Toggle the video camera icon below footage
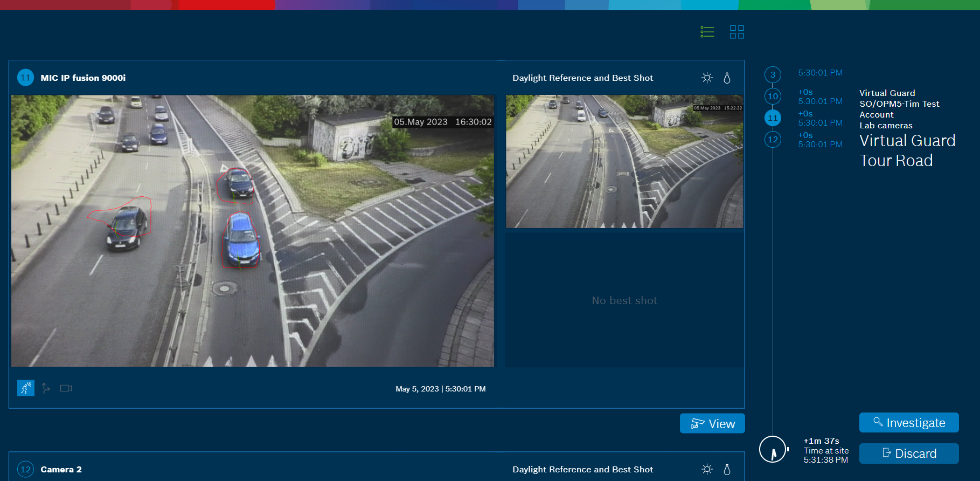The image size is (980, 481). click(66, 388)
